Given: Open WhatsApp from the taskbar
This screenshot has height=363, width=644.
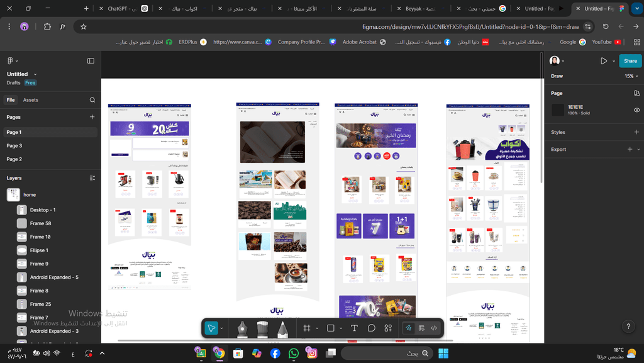Looking at the screenshot, I should click(294, 353).
